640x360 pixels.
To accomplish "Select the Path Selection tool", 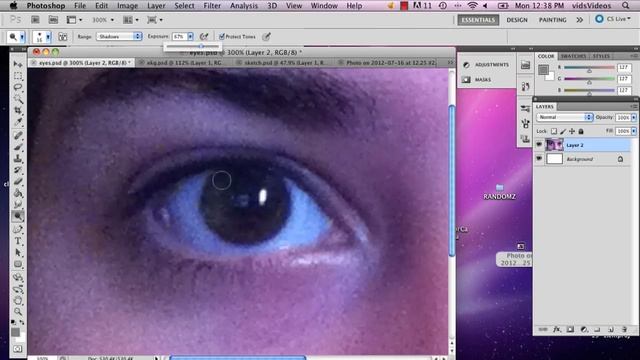I will pyautogui.click(x=18, y=252).
